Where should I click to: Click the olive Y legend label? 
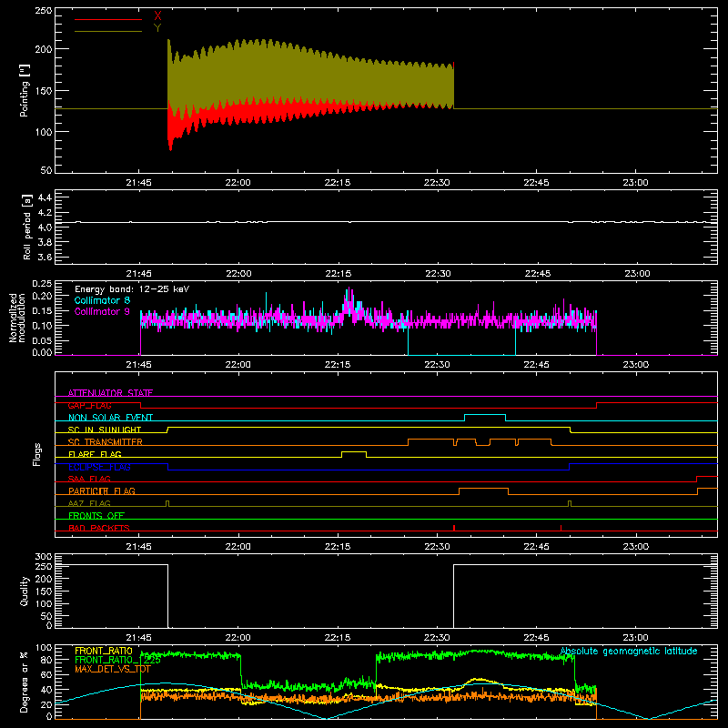pos(157,28)
